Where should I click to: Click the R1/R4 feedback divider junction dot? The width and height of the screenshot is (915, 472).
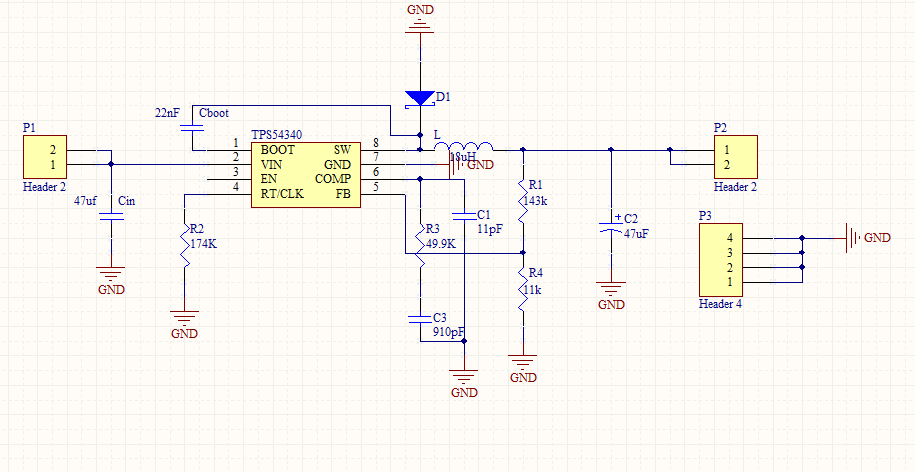click(523, 253)
